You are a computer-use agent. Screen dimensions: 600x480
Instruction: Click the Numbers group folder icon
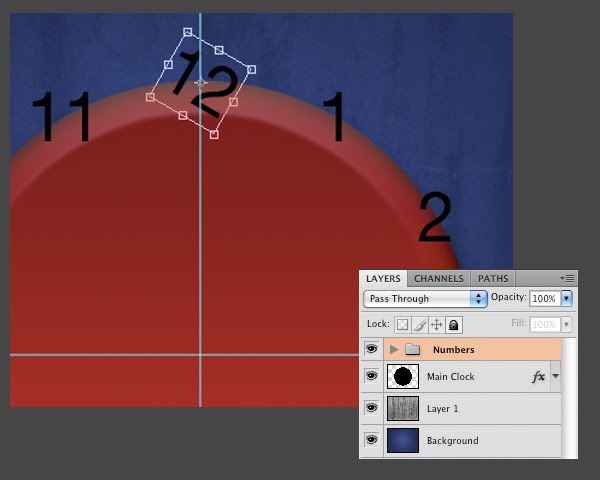(412, 350)
